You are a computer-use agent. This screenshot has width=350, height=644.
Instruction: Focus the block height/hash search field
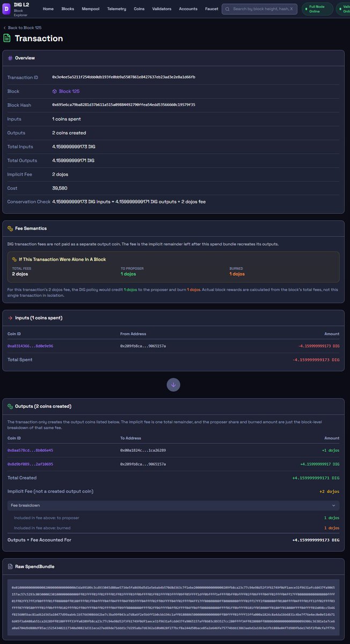point(259,9)
